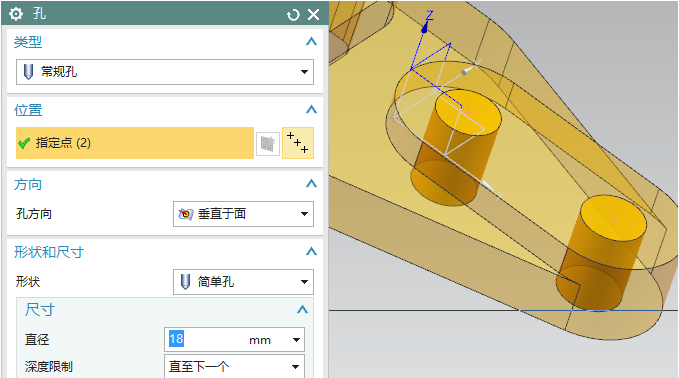Image resolution: width=679 pixels, height=378 pixels.
Task: Click the top face of the right-hand hole preview
Action: [x=613, y=218]
